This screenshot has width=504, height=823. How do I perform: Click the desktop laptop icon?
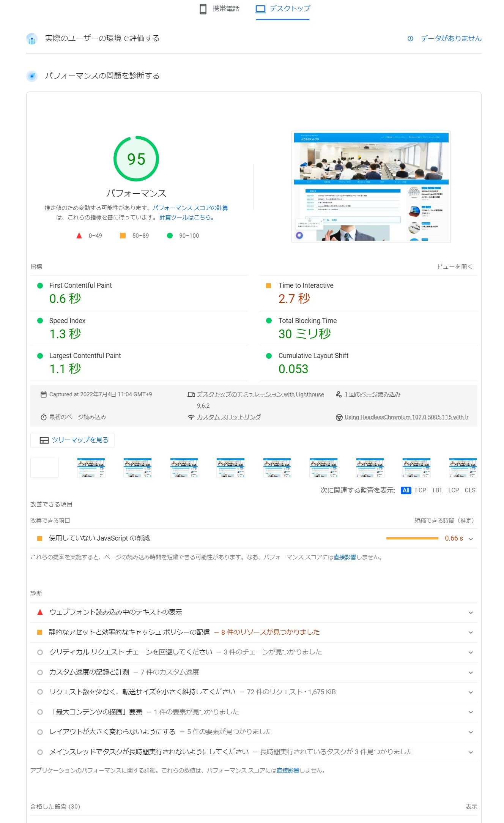(x=260, y=9)
